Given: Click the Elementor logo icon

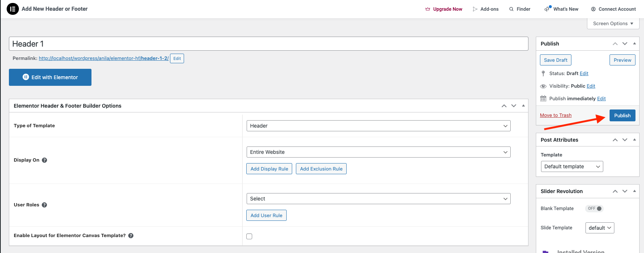Looking at the screenshot, I should (13, 9).
